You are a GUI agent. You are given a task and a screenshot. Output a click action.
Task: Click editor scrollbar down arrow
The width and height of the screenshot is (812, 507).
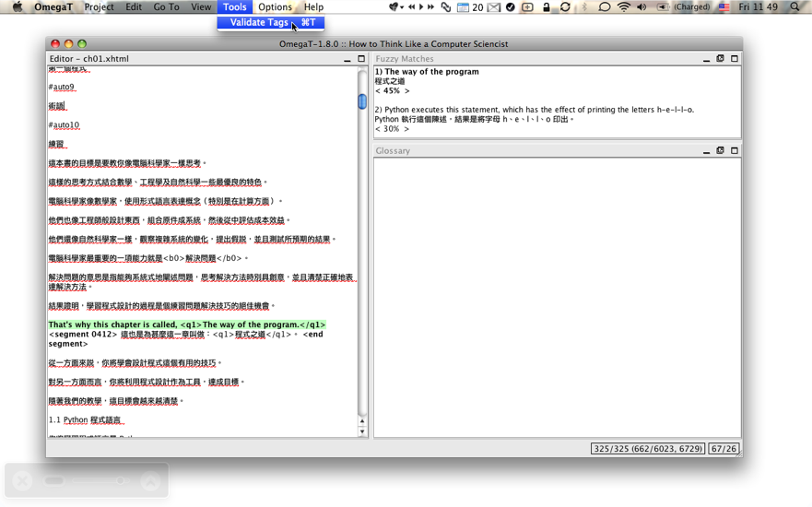point(362,431)
